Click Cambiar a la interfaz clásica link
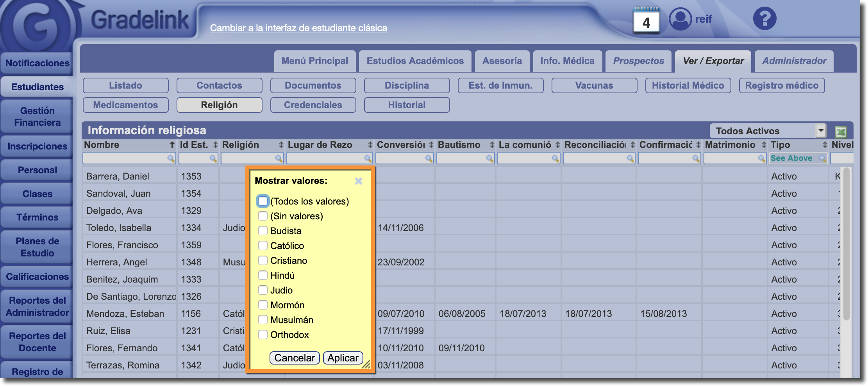Image resolution: width=868 pixels, height=386 pixels. 298,28
